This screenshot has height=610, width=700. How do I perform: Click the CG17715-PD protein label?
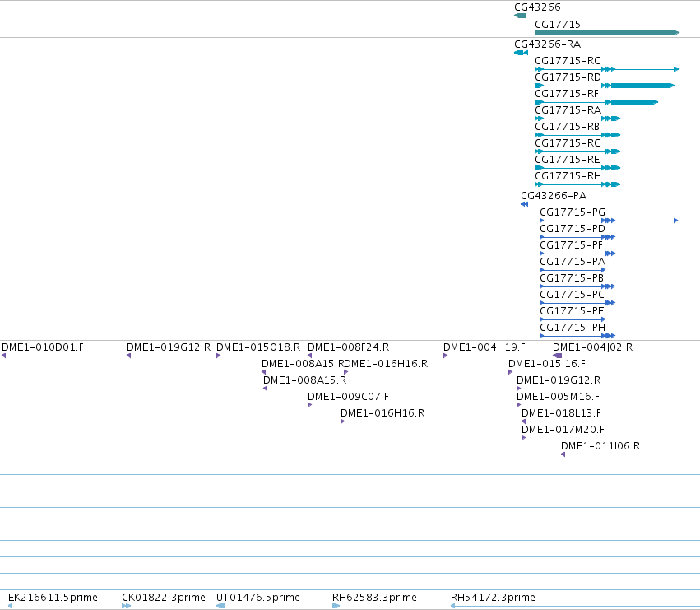(x=573, y=229)
